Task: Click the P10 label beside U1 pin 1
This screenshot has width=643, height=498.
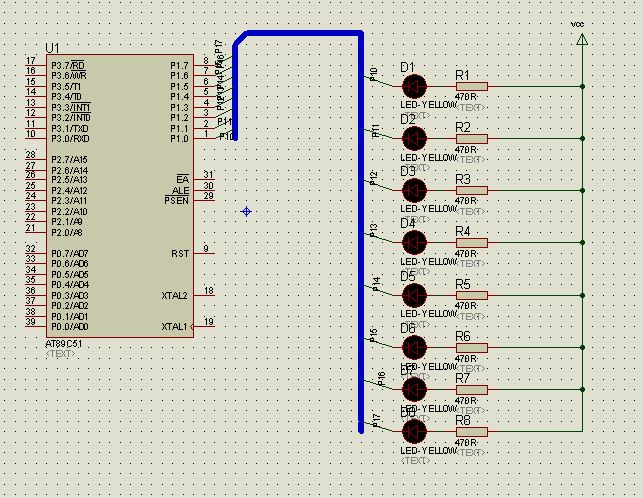Action: (x=226, y=136)
